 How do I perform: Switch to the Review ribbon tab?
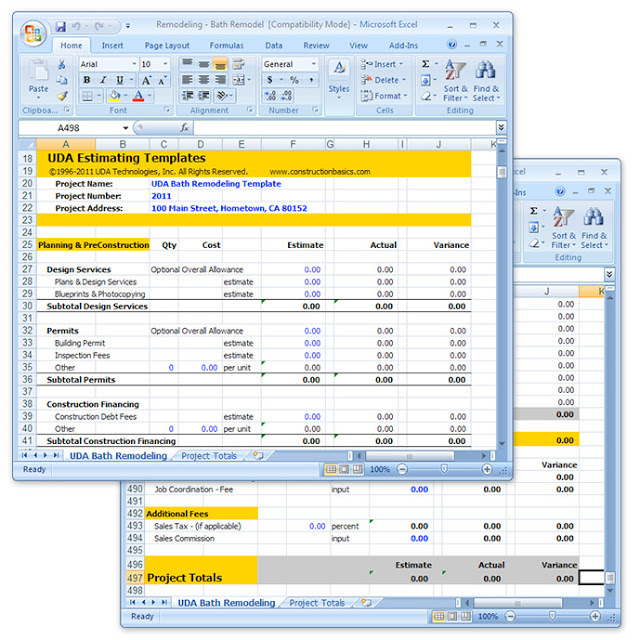(x=316, y=45)
